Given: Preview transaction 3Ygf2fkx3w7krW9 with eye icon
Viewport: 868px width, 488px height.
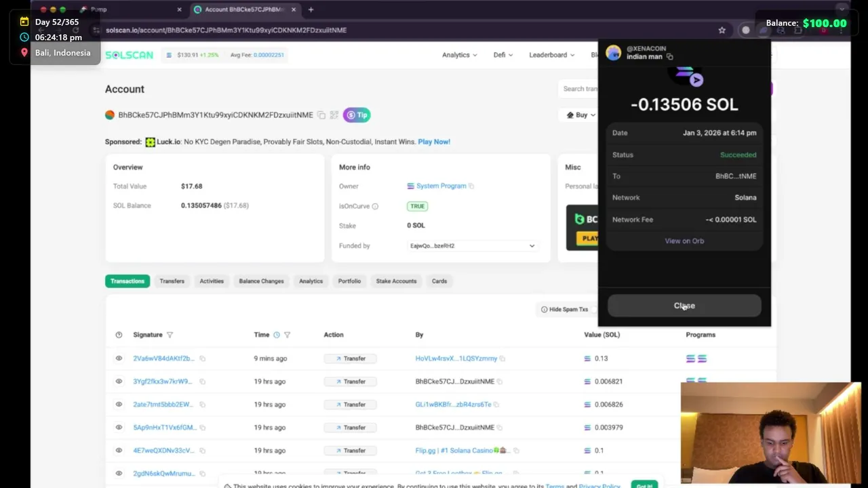Looking at the screenshot, I should pyautogui.click(x=119, y=382).
